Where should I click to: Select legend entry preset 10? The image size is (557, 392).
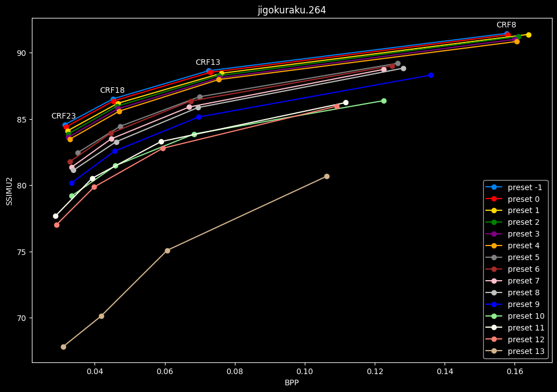coord(514,316)
